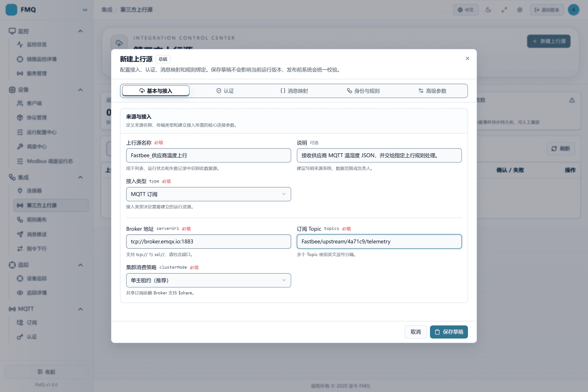Open 消息推送 in sidebar
This screenshot has width=588, height=392.
coord(51,234)
